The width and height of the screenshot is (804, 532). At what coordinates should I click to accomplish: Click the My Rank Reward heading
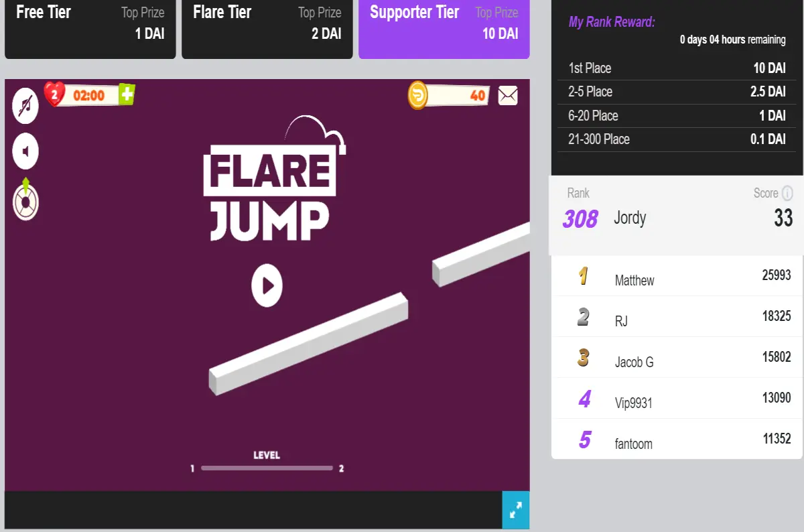tap(612, 22)
